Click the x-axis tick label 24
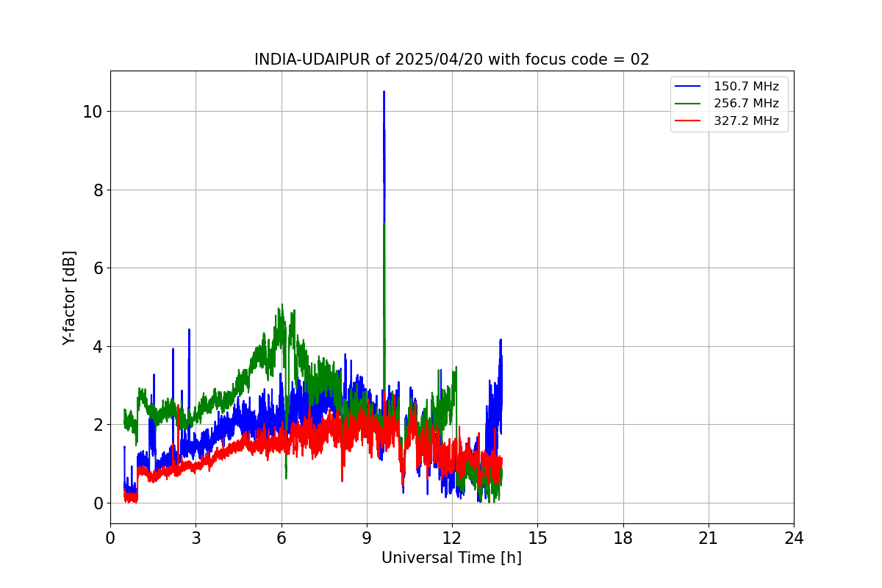The width and height of the screenshot is (882, 588). pos(794,539)
